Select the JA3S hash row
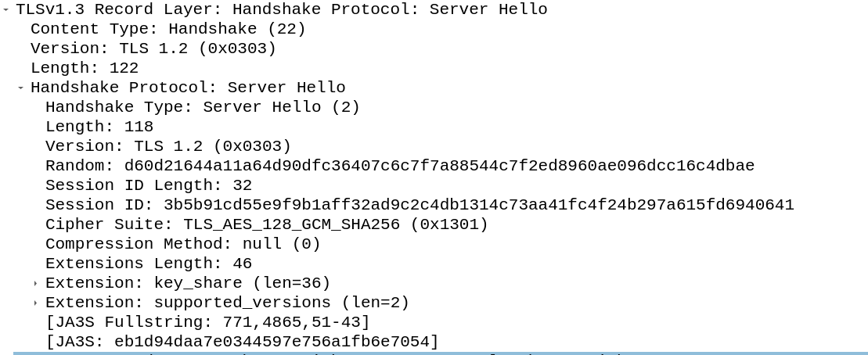 pos(242,342)
